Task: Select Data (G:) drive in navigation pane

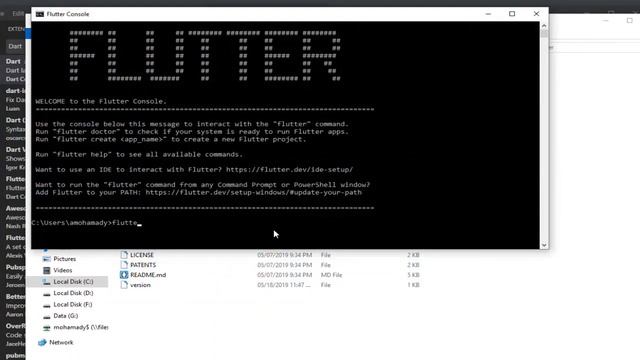Action: pos(65,316)
